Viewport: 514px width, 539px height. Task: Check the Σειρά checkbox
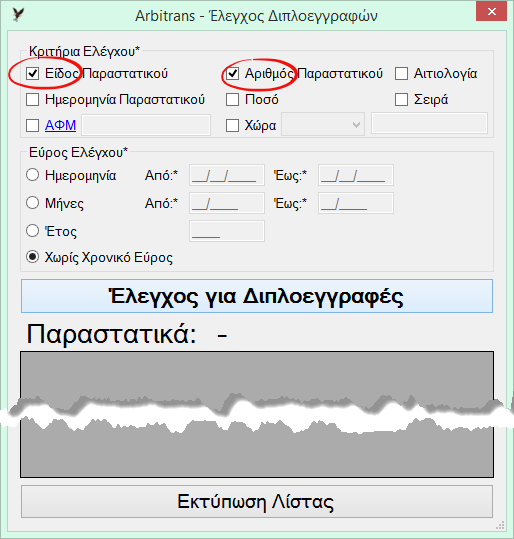click(401, 100)
